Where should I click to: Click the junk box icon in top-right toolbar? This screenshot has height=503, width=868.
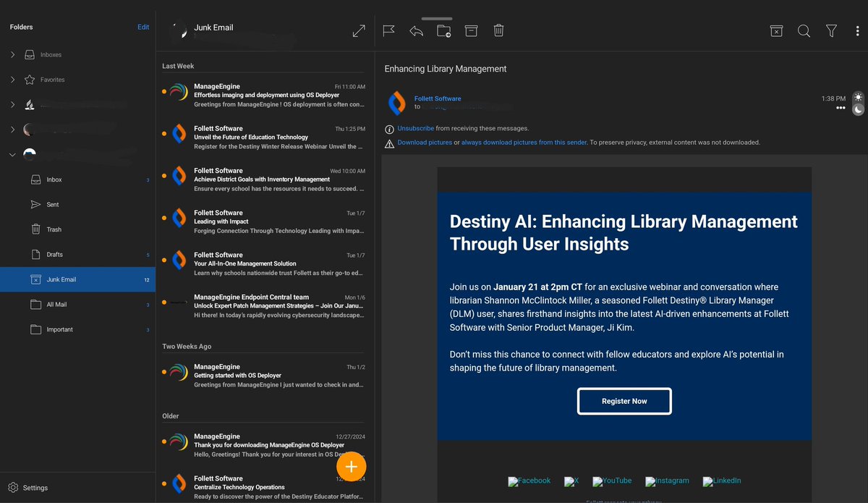pos(776,30)
